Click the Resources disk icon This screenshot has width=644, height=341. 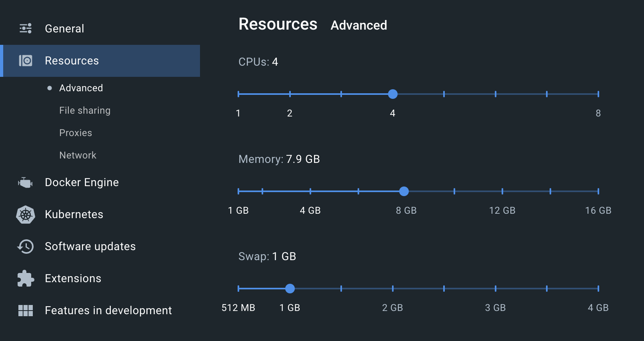(x=26, y=60)
